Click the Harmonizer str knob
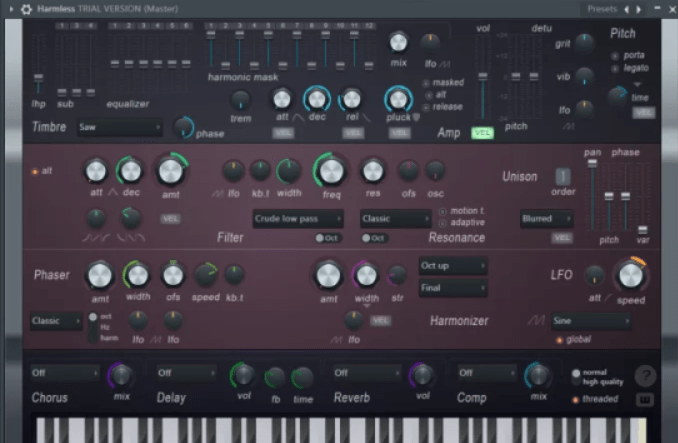678x443 pixels. [x=397, y=275]
